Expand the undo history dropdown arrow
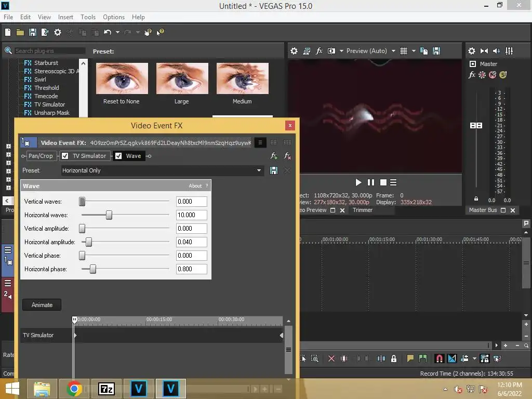Image resolution: width=532 pixels, height=399 pixels. point(117,32)
